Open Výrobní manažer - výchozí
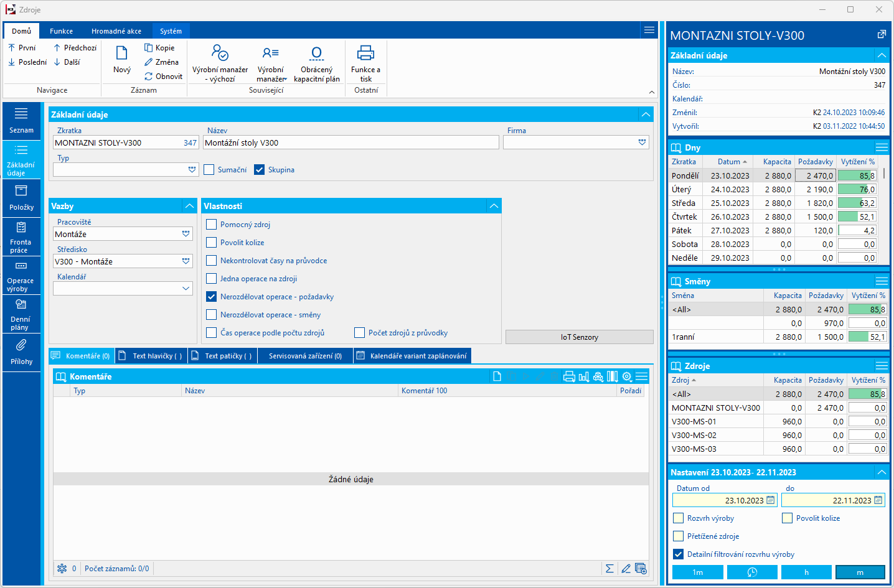This screenshot has height=588, width=894. [x=220, y=63]
